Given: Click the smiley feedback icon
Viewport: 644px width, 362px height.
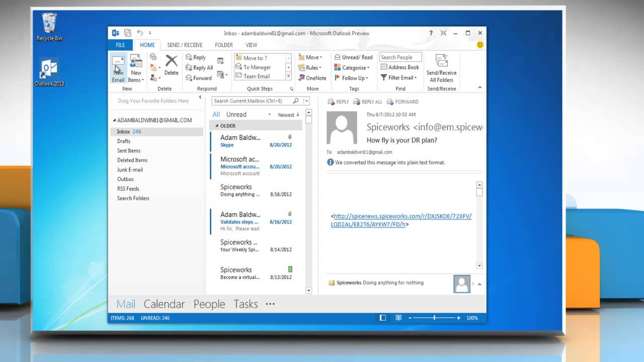Looking at the screenshot, I should pyautogui.click(x=479, y=45).
